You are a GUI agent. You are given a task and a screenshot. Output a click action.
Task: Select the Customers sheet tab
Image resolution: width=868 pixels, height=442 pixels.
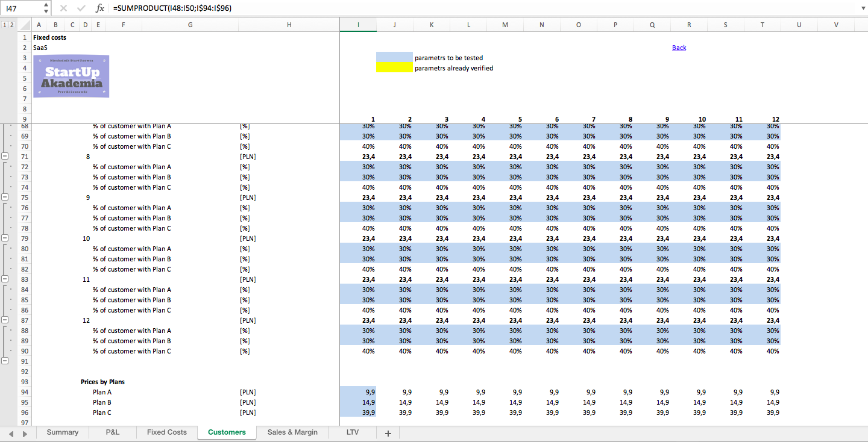click(227, 432)
